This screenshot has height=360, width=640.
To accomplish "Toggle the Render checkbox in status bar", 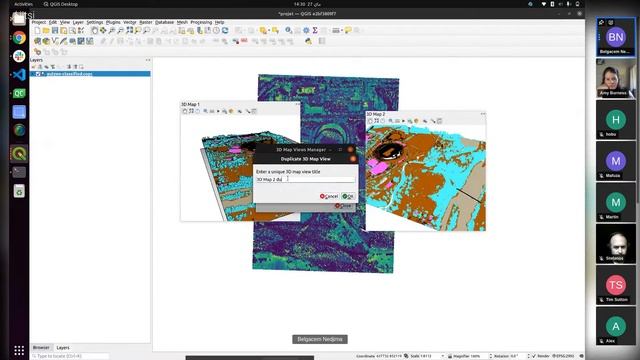I will pyautogui.click(x=534, y=356).
